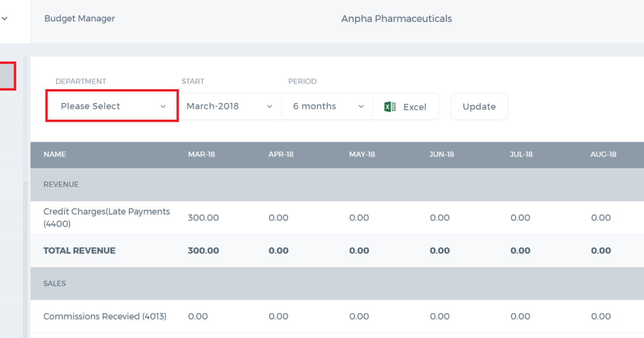Click the START field label

193,82
